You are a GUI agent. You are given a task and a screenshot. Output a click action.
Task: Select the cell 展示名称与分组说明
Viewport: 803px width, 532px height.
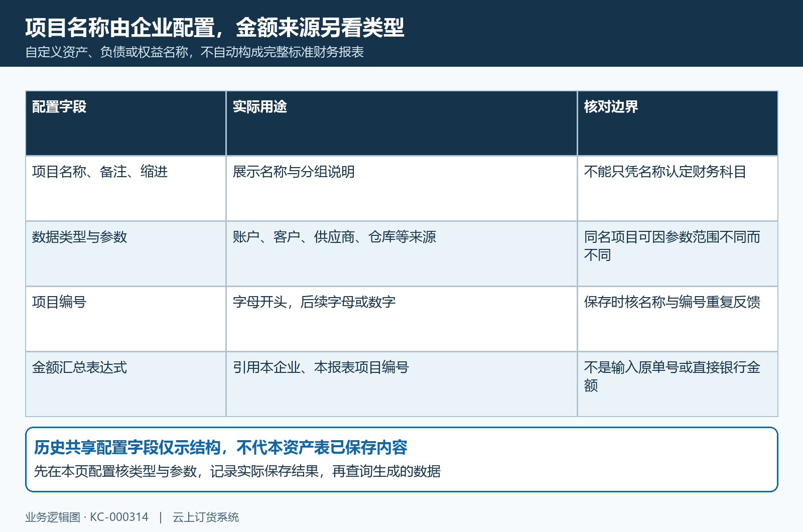pos(401,189)
